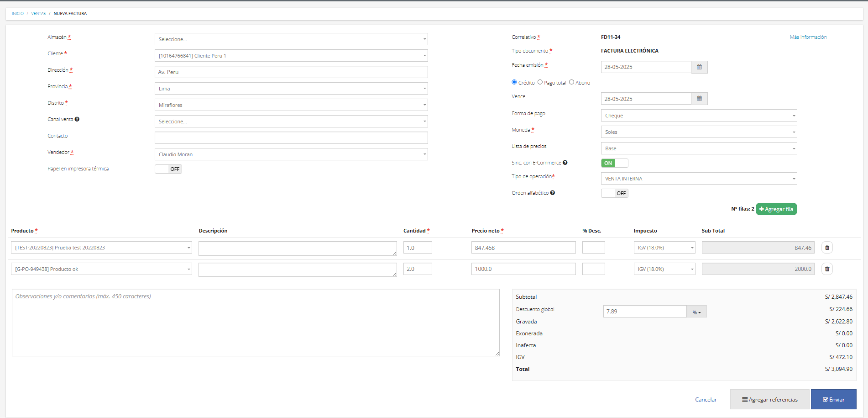The image size is (868, 418).
Task: Click the Observaciones comments text area
Action: pyautogui.click(x=256, y=323)
